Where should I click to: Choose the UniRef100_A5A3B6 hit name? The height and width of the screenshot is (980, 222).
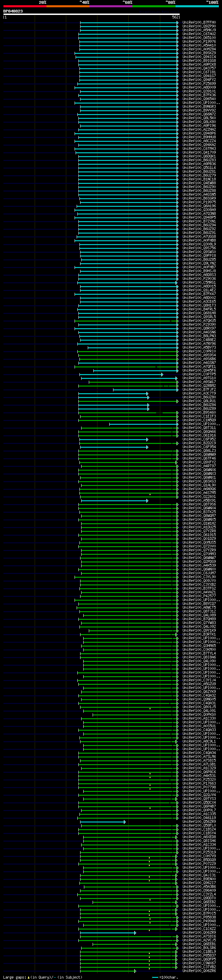[x=199, y=887]
